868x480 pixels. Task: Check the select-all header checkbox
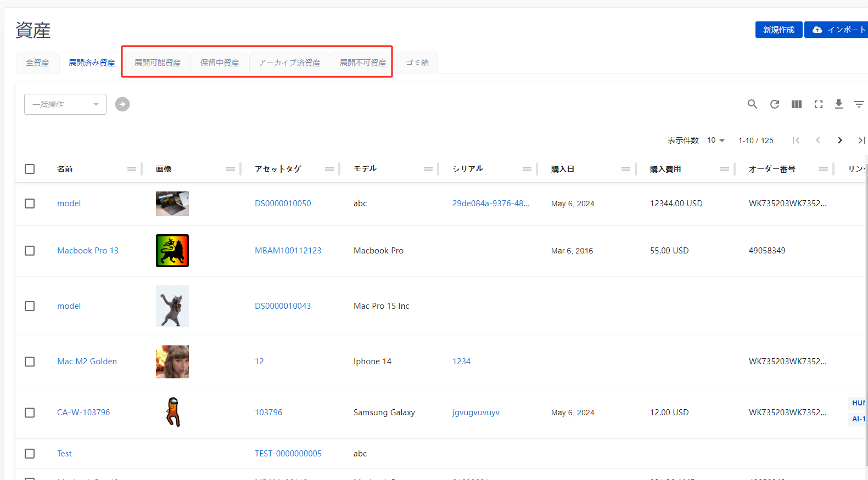coord(30,169)
